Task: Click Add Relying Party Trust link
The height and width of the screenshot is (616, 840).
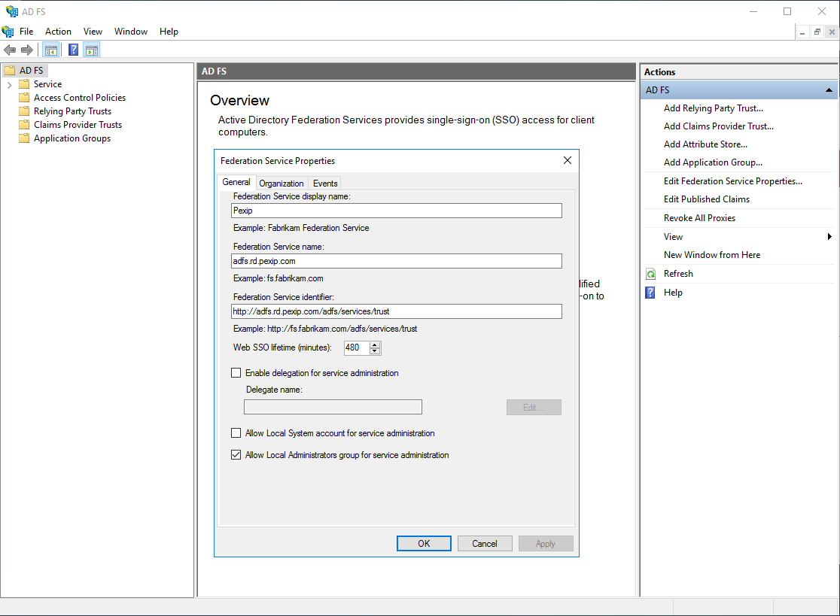Action: tap(713, 108)
